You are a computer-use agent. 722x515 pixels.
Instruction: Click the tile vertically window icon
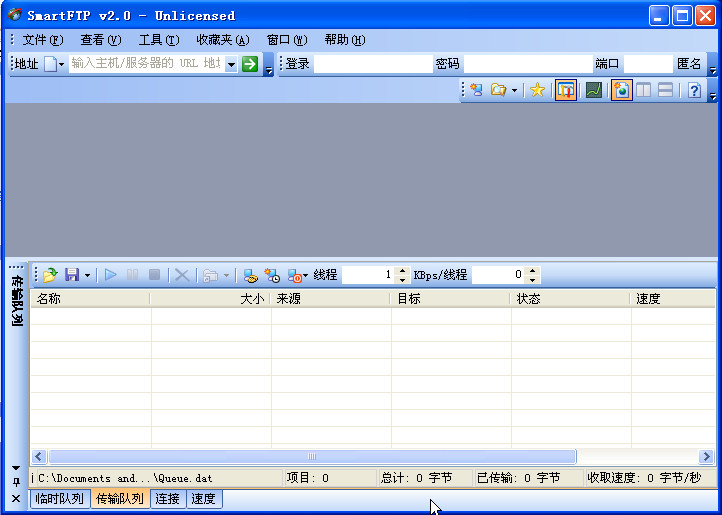[x=643, y=90]
